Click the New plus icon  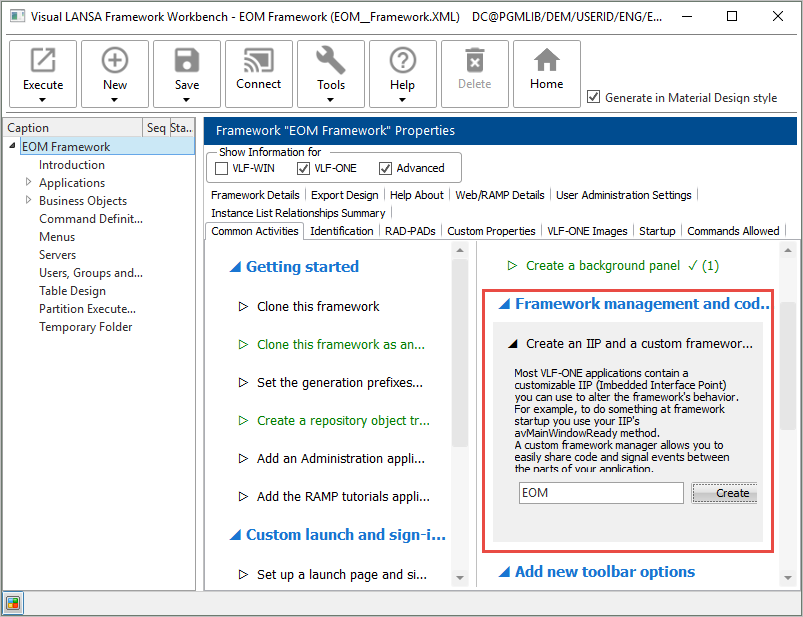tap(115, 60)
